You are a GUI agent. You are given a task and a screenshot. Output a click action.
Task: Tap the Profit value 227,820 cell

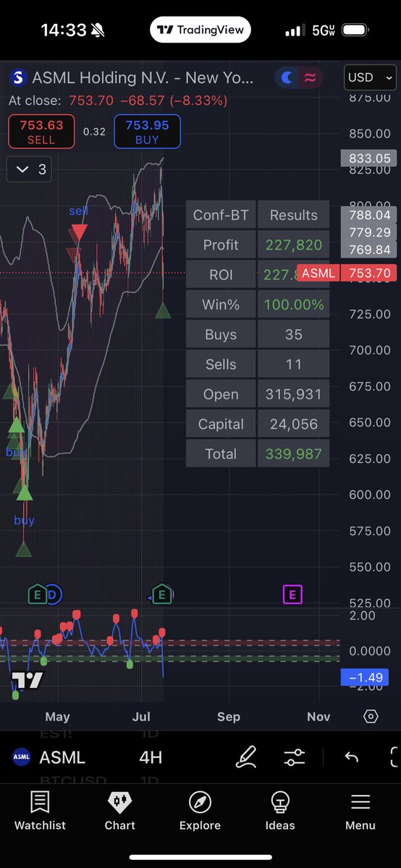[x=293, y=245]
